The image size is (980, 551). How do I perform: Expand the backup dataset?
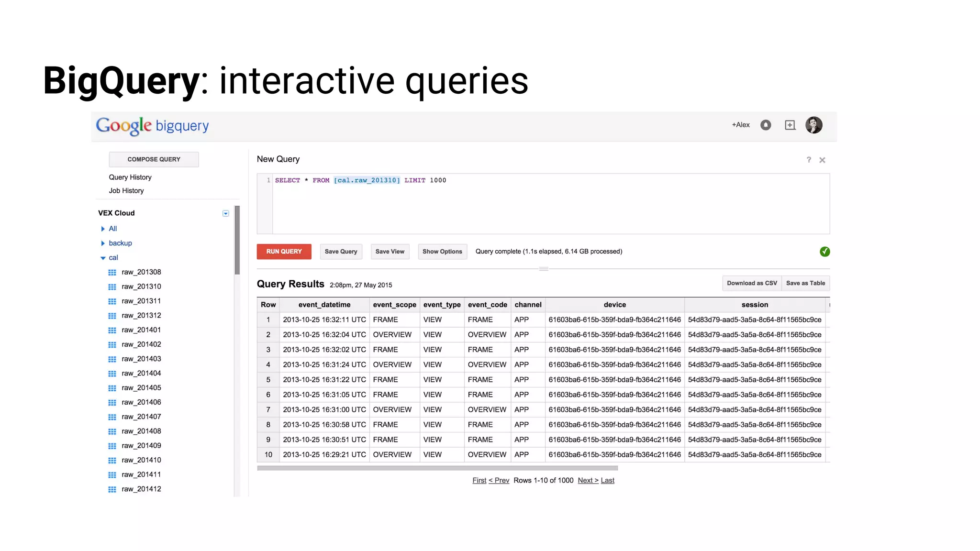[102, 243]
